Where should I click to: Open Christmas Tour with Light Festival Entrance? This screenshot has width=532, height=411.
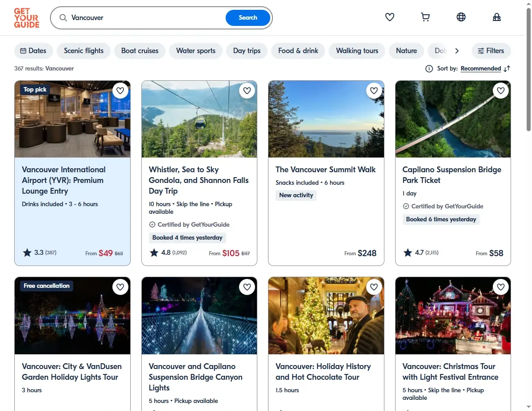450,372
